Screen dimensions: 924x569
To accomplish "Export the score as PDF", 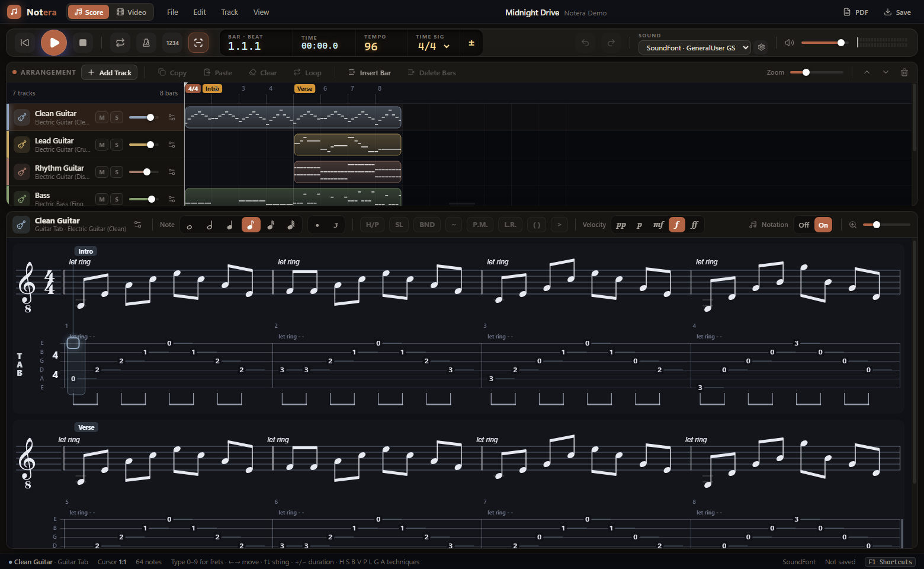I will coord(856,12).
